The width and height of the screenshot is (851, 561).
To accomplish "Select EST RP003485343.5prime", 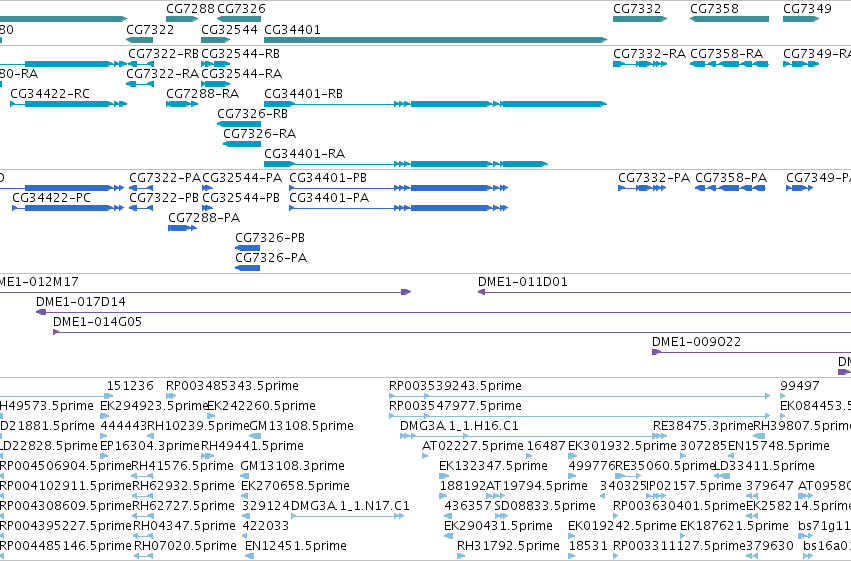I will click(x=171, y=396).
